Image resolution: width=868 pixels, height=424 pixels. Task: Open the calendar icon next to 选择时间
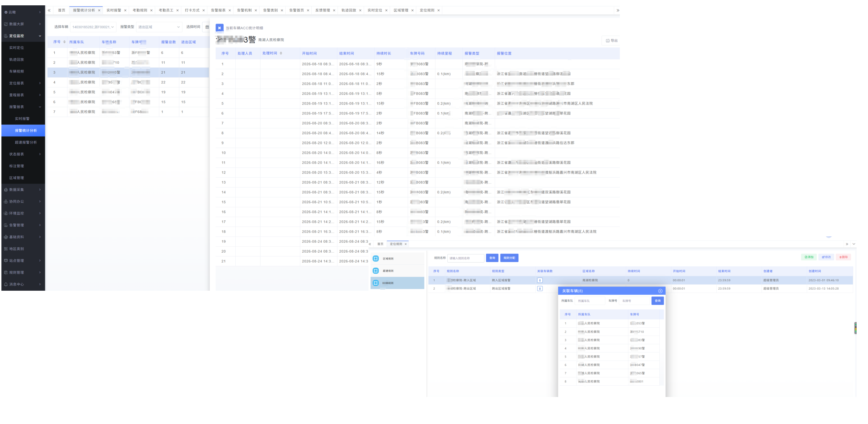[207, 27]
